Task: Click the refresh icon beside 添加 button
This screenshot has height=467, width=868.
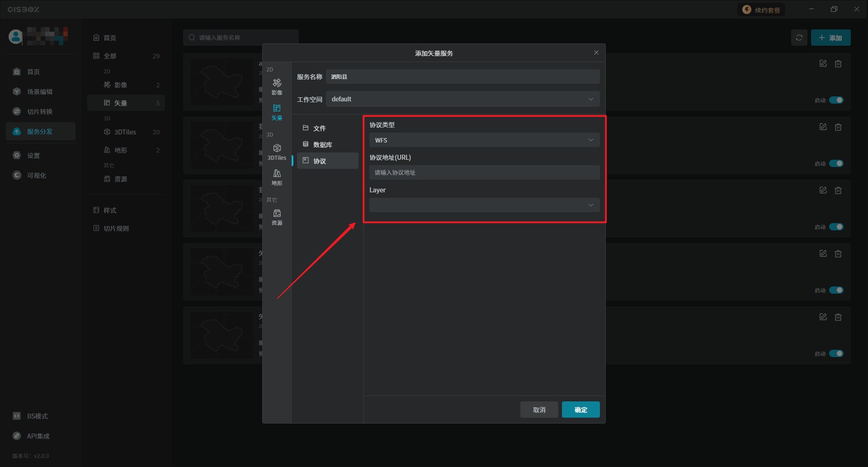Action: [799, 38]
